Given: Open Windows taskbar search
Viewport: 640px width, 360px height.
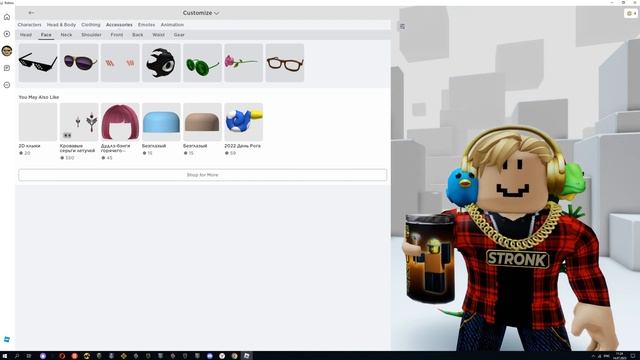Looking at the screenshot, I should click(17, 356).
